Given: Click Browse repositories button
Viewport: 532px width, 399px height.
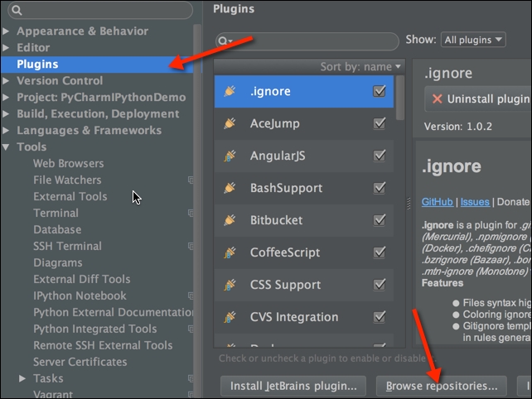Looking at the screenshot, I should tap(442, 386).
